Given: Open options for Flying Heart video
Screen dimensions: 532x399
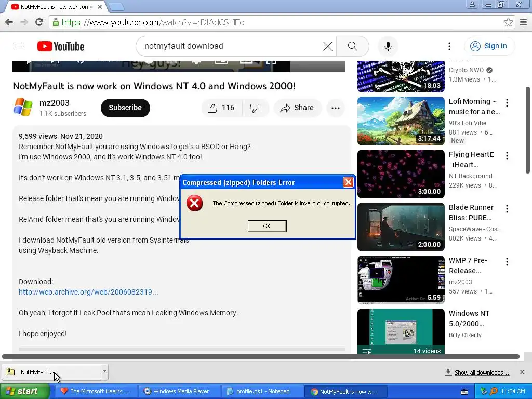Looking at the screenshot, I should click(507, 156).
